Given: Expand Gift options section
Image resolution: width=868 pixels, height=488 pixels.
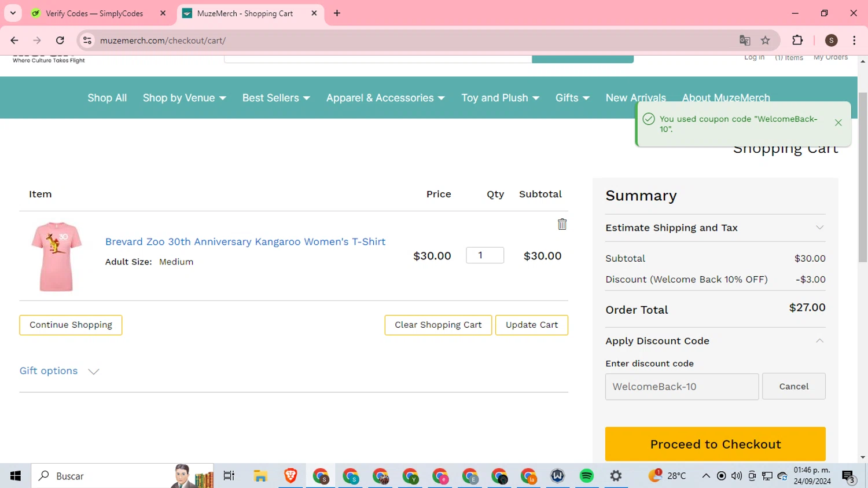Looking at the screenshot, I should [60, 371].
